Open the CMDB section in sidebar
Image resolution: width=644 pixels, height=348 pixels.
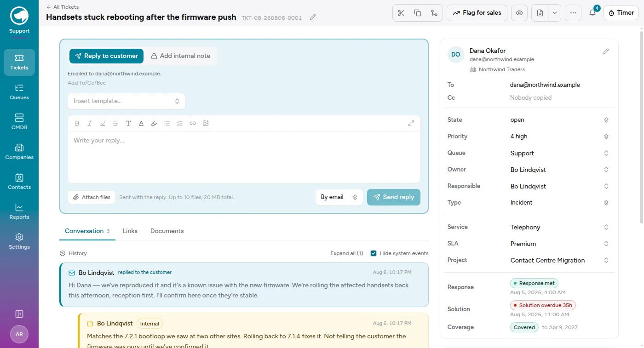[x=19, y=122]
